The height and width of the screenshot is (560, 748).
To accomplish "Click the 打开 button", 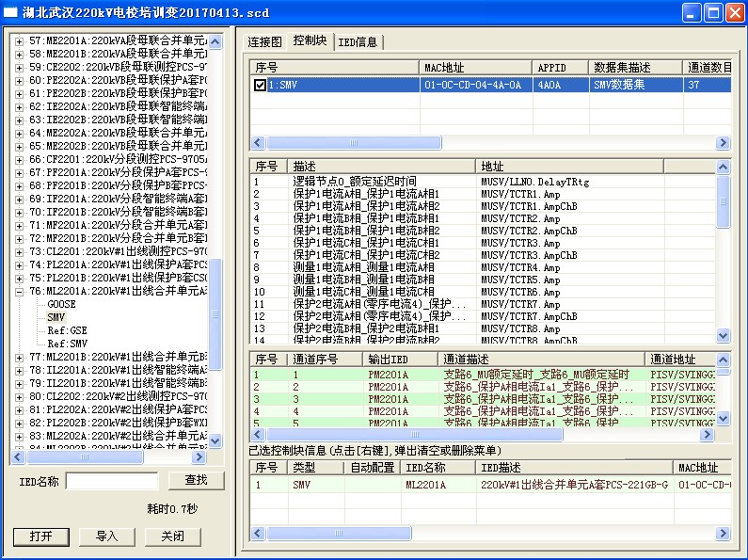I will coord(41,536).
